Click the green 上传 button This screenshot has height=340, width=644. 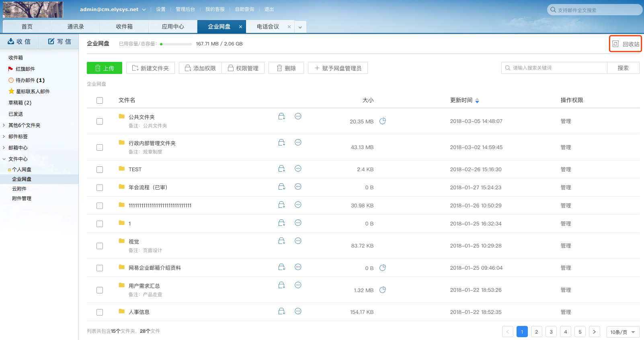pyautogui.click(x=105, y=68)
